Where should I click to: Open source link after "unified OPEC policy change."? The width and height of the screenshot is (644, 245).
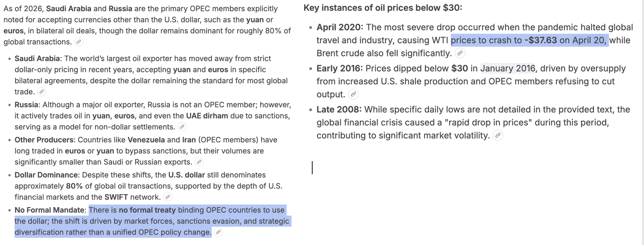(219, 232)
